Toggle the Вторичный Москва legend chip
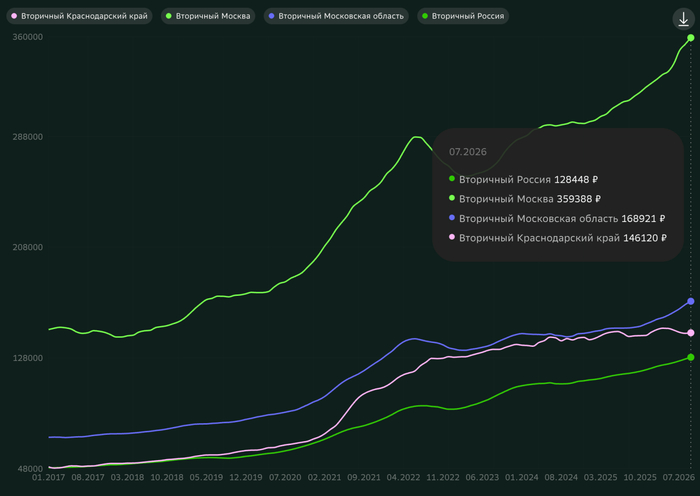This screenshot has width=700, height=496. click(x=208, y=16)
